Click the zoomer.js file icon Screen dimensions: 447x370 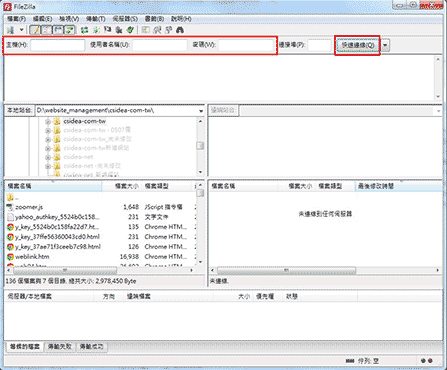(x=10, y=207)
